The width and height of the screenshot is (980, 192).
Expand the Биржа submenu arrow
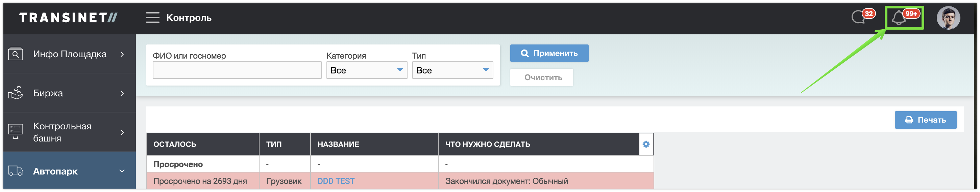[122, 93]
